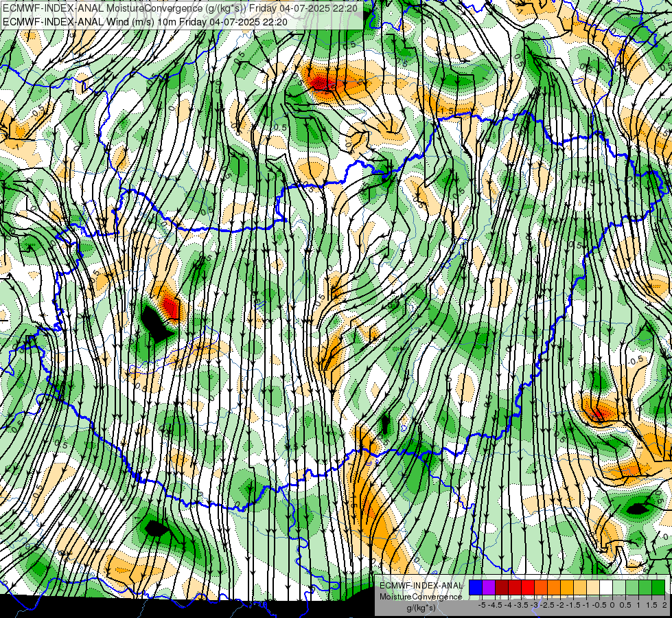Click the -4.5 tick label in the legend
The height and width of the screenshot is (618, 672).
(495, 605)
